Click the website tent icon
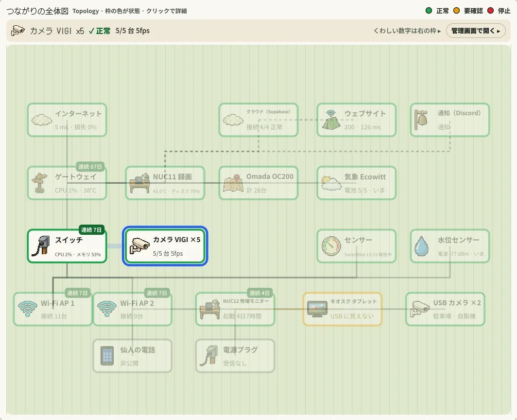 pos(331,120)
